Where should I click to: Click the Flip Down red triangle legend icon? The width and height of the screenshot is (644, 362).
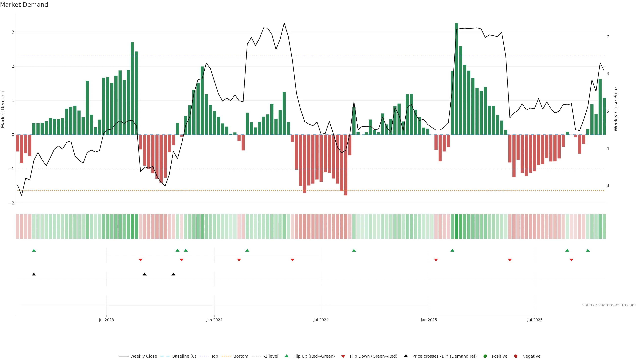343,356
